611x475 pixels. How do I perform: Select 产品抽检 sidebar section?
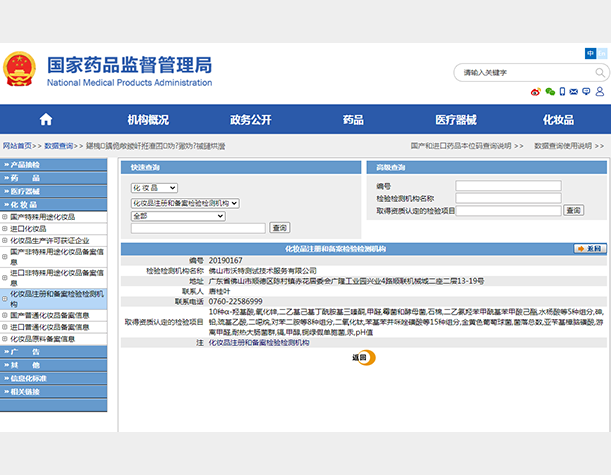tap(53, 164)
